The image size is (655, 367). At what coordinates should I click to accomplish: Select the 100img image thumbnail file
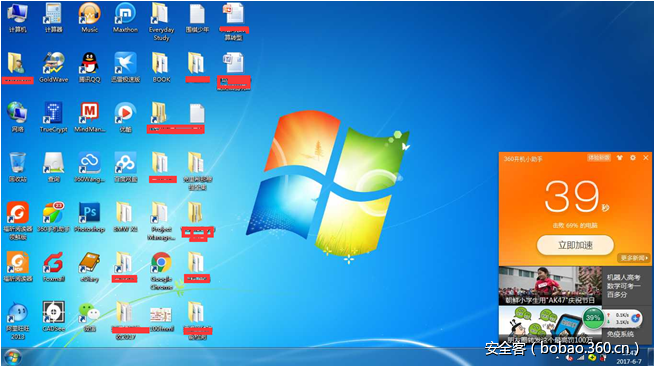pos(161,319)
